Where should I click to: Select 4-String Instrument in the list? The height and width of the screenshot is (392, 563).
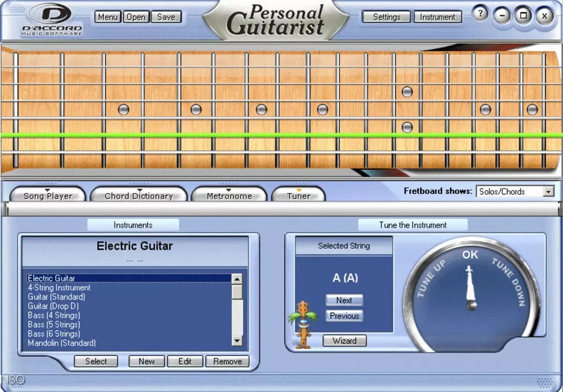(x=129, y=287)
